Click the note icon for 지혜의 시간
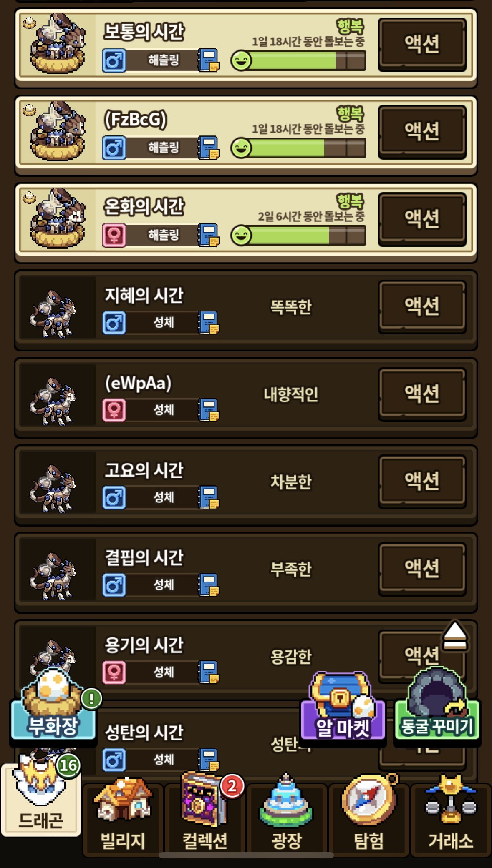The height and width of the screenshot is (868, 492). pos(209,323)
